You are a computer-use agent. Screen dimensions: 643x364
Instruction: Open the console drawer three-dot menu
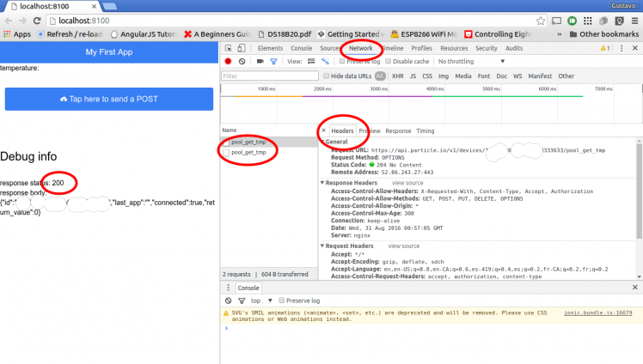228,288
